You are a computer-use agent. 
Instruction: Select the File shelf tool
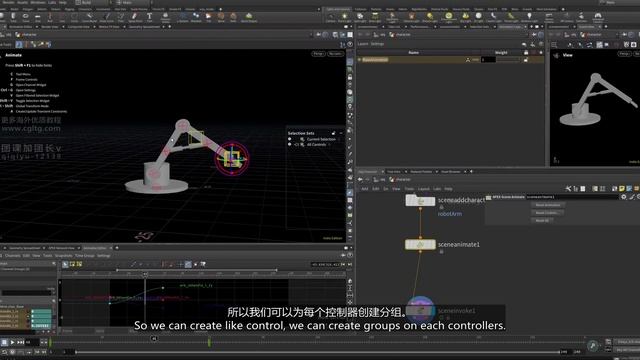coord(209,17)
